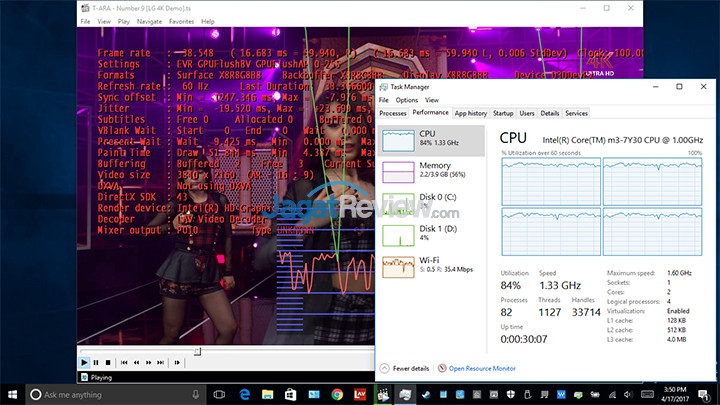Image resolution: width=720 pixels, height=405 pixels.
Task: Open the Play menu in media player
Action: [x=124, y=22]
